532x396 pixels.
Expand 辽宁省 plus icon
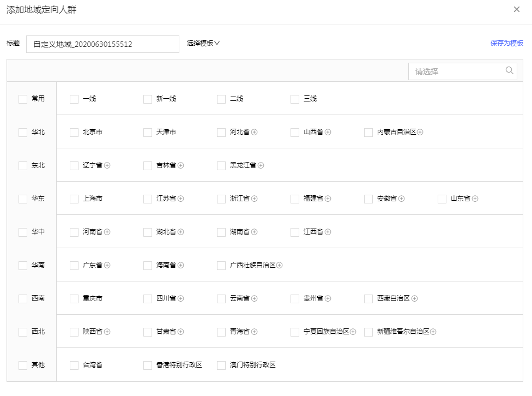(x=107, y=165)
